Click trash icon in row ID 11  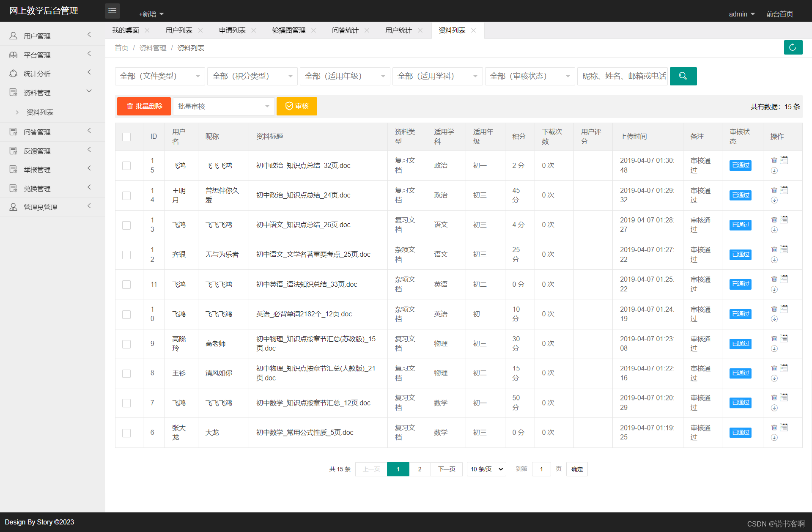coord(774,279)
